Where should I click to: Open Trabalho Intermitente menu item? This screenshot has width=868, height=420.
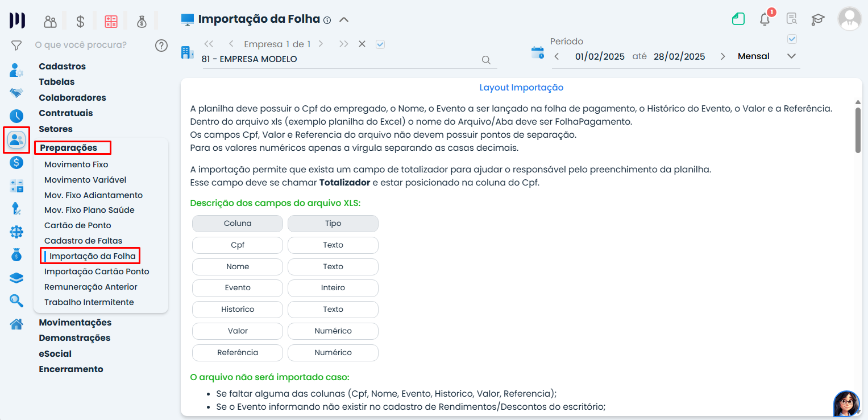point(89,302)
